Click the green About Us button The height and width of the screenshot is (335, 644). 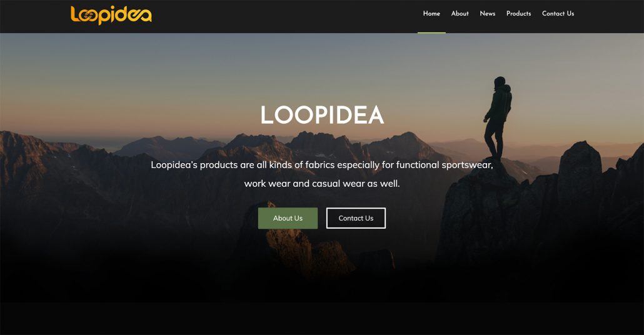(288, 218)
